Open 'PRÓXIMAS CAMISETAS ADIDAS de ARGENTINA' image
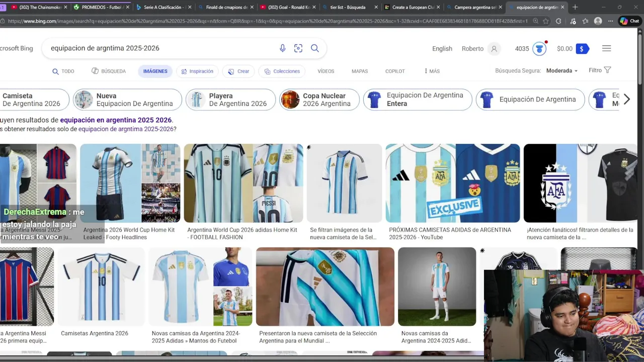 [453, 183]
